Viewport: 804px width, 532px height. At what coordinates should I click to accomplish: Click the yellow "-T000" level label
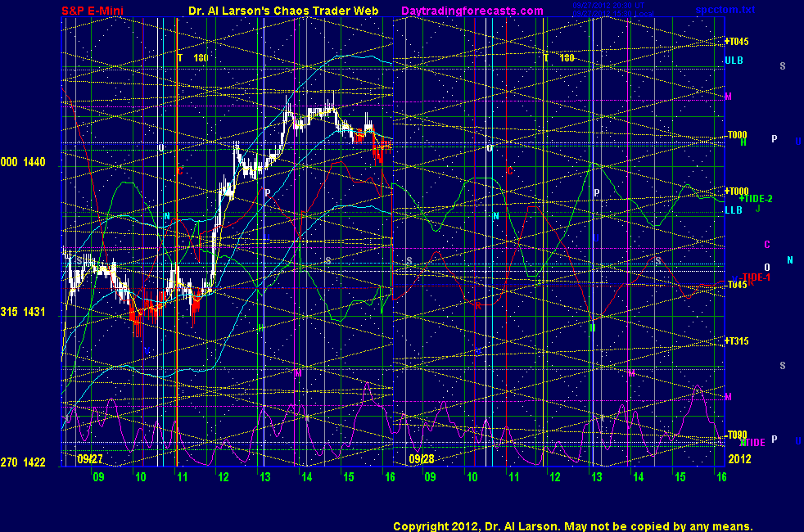coord(736,135)
